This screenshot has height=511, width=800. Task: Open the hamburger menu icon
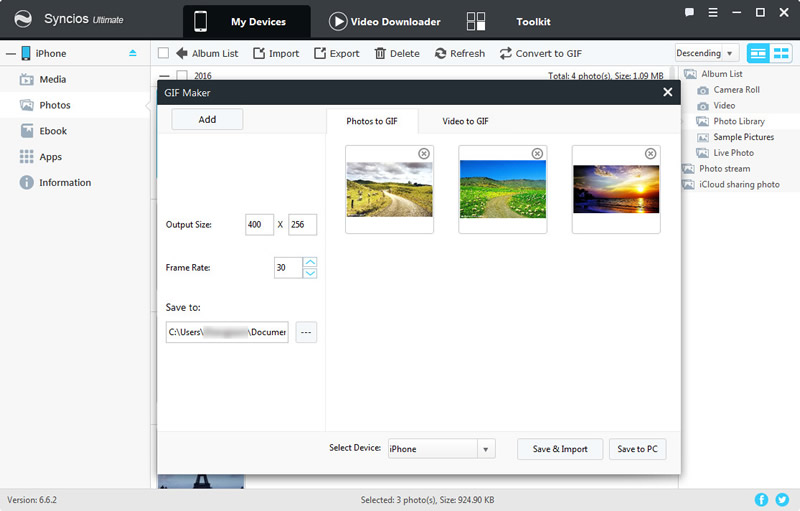pos(713,12)
